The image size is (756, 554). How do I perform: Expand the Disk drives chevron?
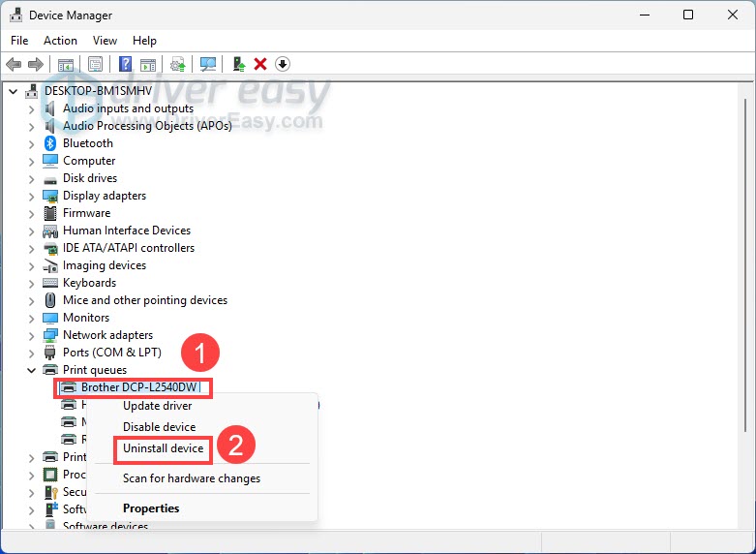pyautogui.click(x=31, y=178)
